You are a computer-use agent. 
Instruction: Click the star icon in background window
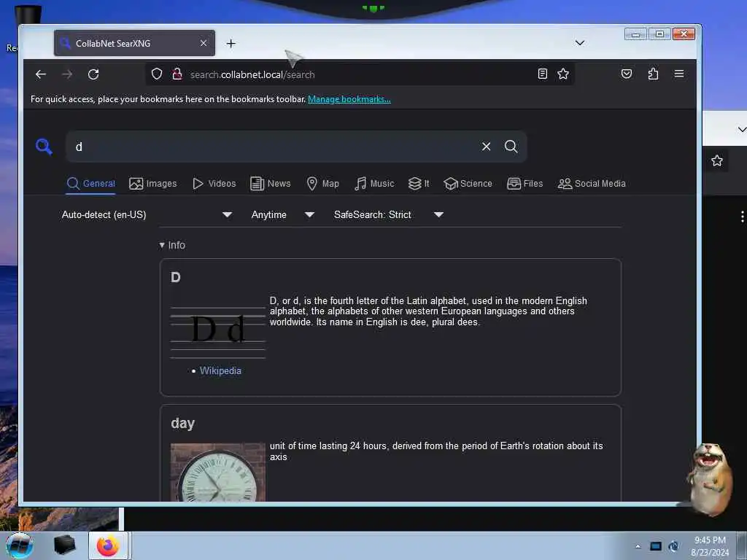click(716, 161)
